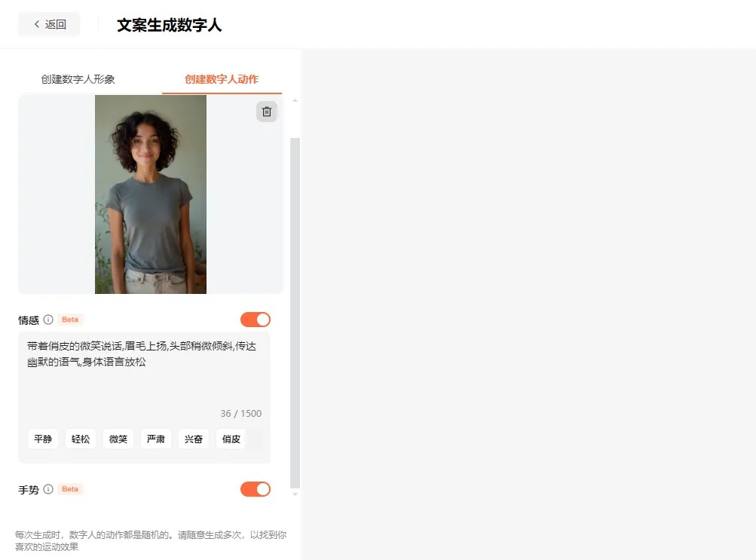Click the panel's vertical scrollbar thumb
This screenshot has width=756, height=560.
coord(295,314)
